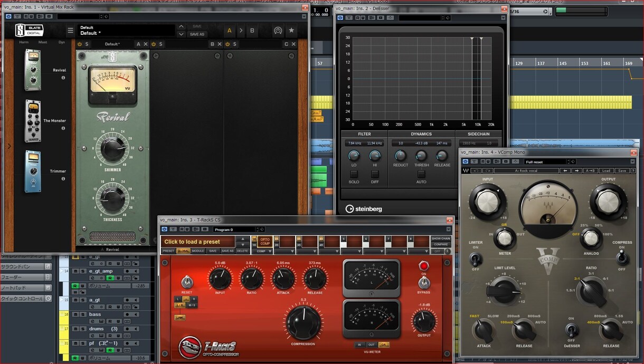Switch to the Mast module category
This screenshot has width=644, height=364.
pyautogui.click(x=43, y=42)
